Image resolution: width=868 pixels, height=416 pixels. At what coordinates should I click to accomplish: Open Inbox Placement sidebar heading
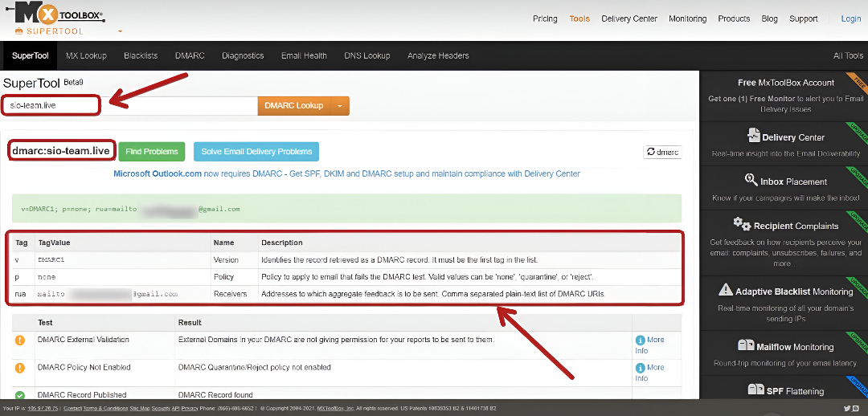[794, 181]
